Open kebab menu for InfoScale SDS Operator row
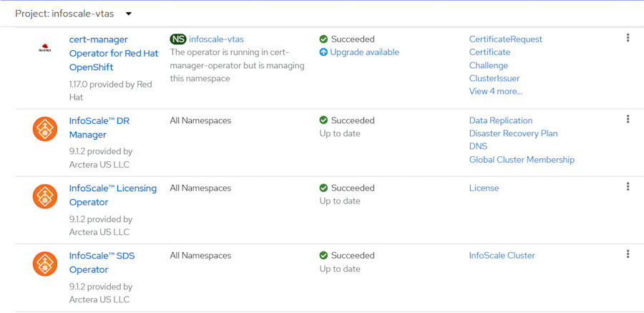The height and width of the screenshot is (313, 644). [628, 254]
